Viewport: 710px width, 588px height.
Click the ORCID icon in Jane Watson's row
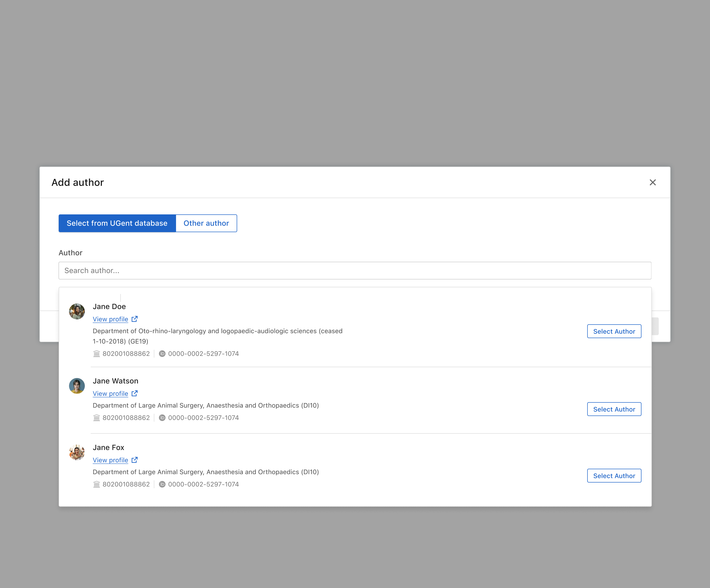[x=163, y=418]
